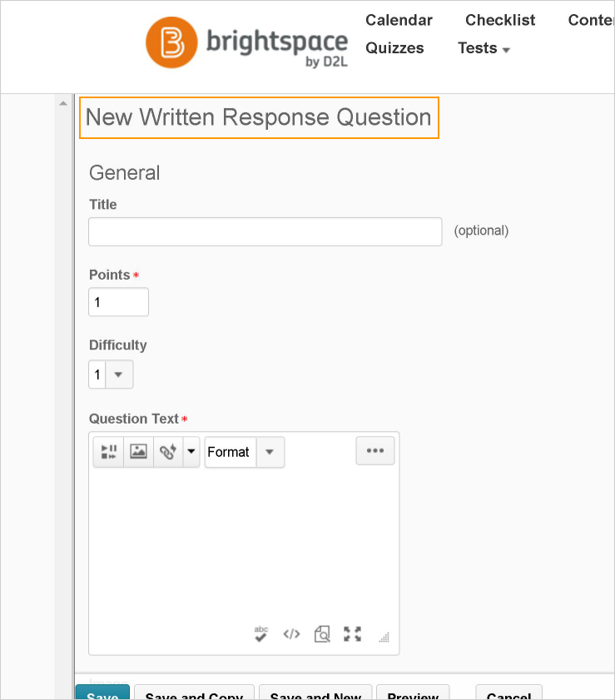Go to Quizzes in the navbar
The width and height of the screenshot is (615, 700).
(394, 48)
